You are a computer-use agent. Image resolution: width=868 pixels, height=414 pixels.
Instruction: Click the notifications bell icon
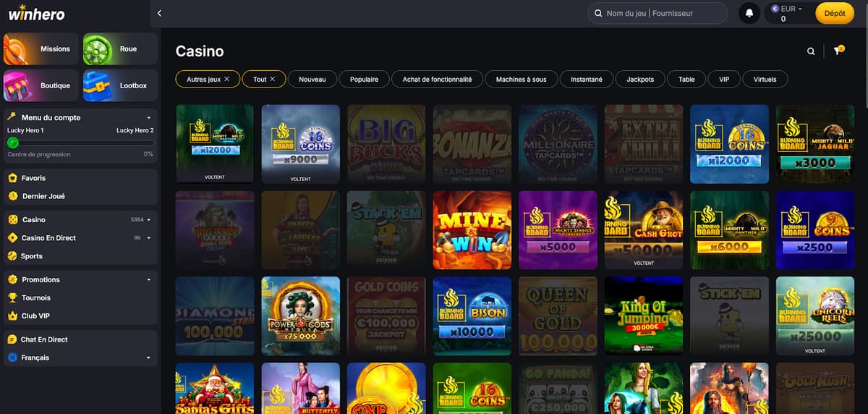tap(749, 13)
